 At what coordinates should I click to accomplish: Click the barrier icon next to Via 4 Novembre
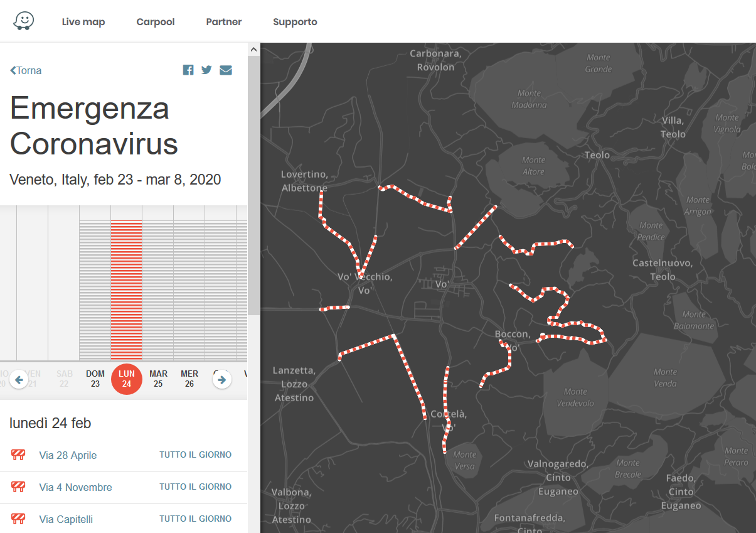tap(18, 486)
